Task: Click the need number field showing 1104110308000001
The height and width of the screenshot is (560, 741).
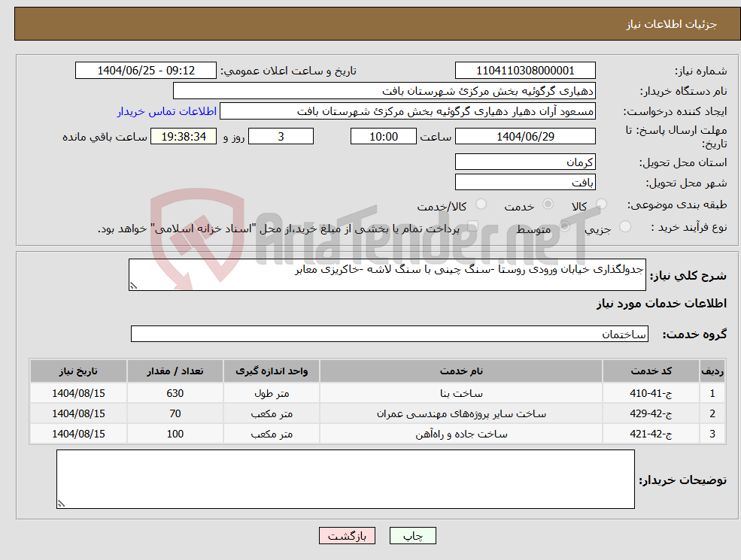Action: click(x=524, y=70)
